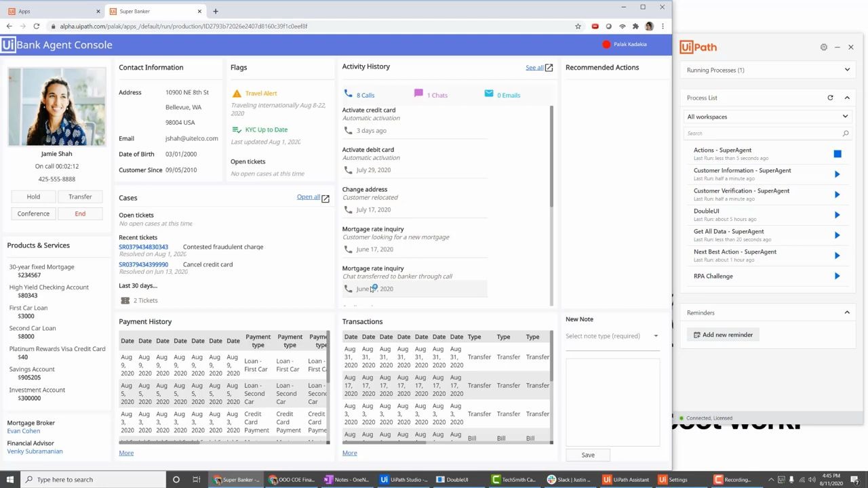This screenshot has width=868, height=488.
Task: Open Cases external link icon
Action: pos(325,199)
